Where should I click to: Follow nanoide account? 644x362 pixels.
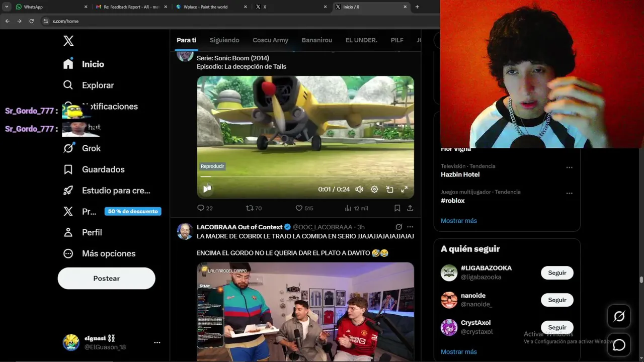pos(557,300)
